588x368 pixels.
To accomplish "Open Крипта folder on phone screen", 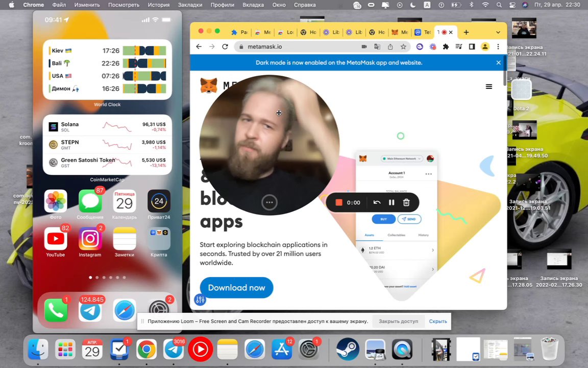I will coord(159,239).
